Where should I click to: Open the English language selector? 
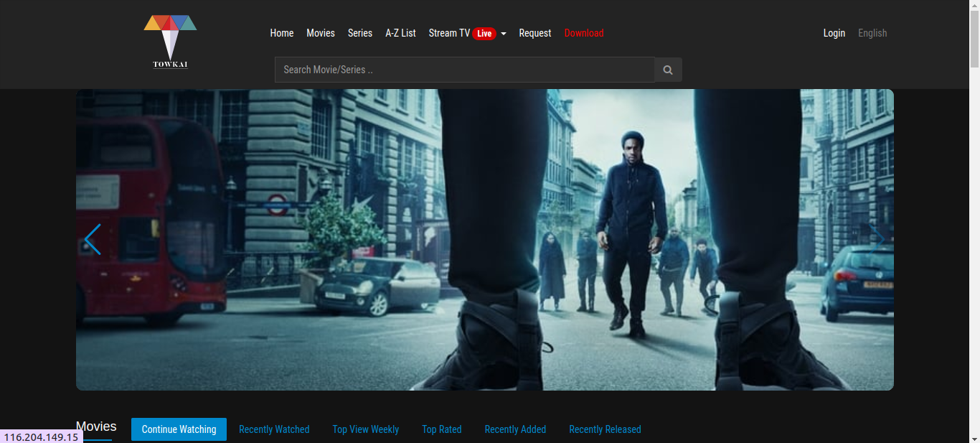coord(872,33)
